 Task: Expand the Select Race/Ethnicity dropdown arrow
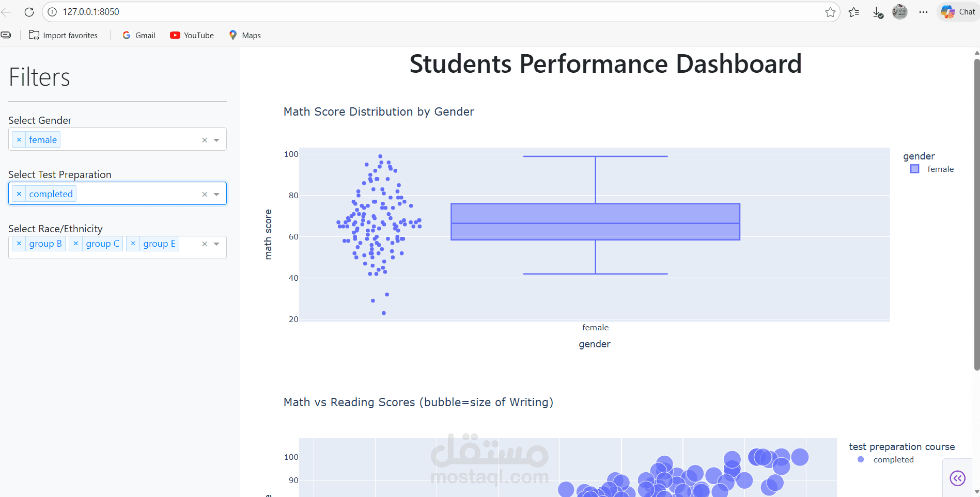point(216,244)
